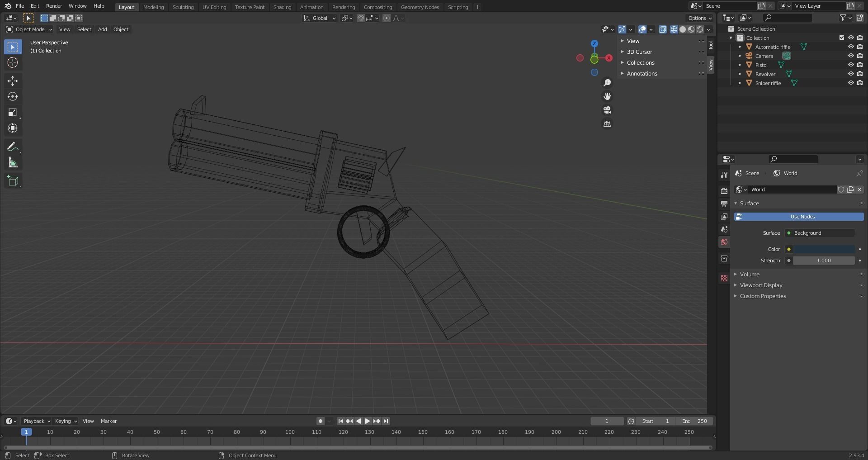Toggle auto keying record button
868x460 pixels.
tap(320, 421)
